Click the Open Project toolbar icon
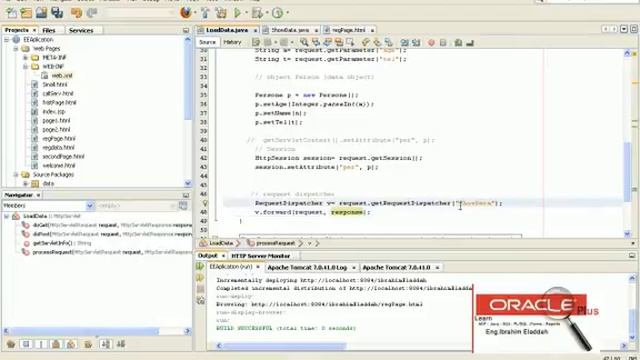This screenshot has height=360, width=640. tap(41, 13)
